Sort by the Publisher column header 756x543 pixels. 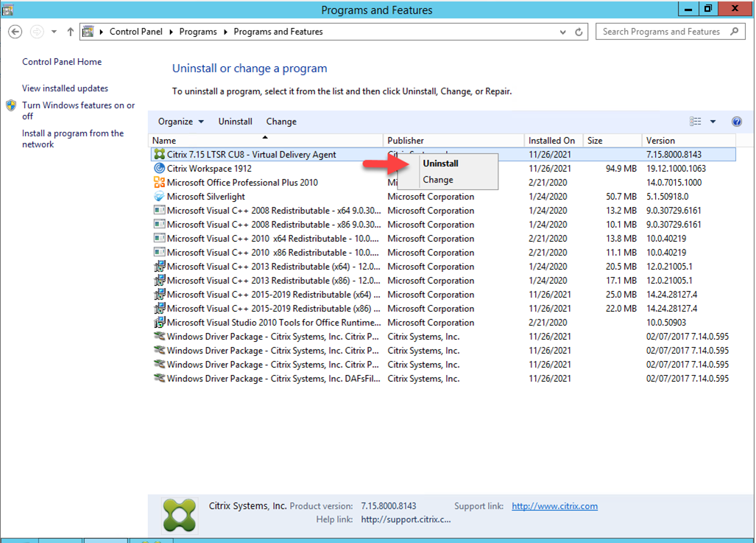pos(453,141)
